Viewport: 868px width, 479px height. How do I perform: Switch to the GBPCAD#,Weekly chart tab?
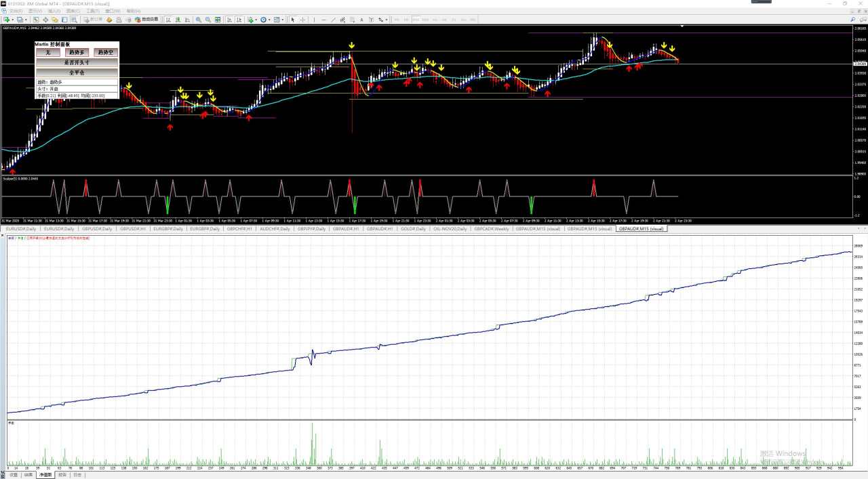(492, 229)
